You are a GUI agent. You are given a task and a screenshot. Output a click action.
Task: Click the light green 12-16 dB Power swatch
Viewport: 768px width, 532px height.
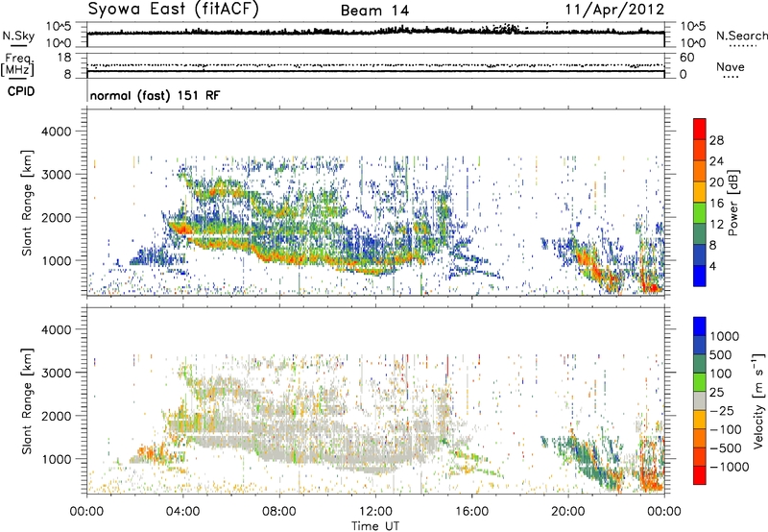(x=700, y=213)
